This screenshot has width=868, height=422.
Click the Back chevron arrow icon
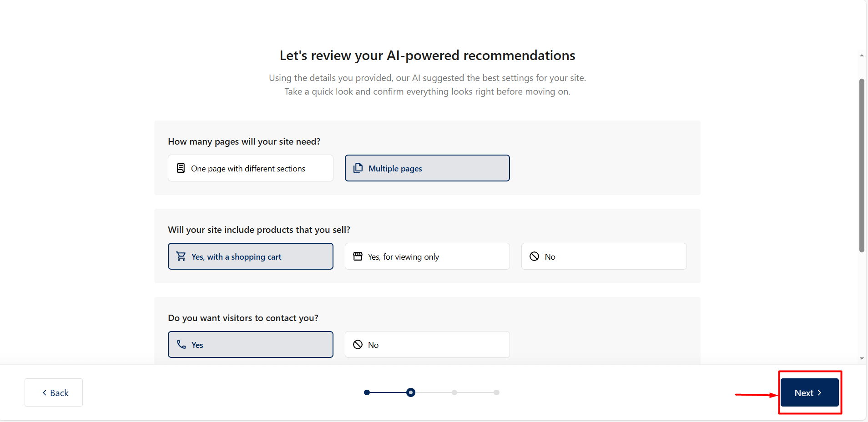tap(45, 393)
